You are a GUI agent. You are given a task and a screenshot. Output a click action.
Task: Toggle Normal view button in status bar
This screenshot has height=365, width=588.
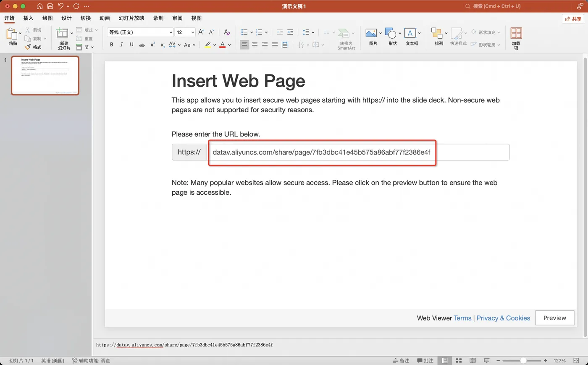pos(445,360)
